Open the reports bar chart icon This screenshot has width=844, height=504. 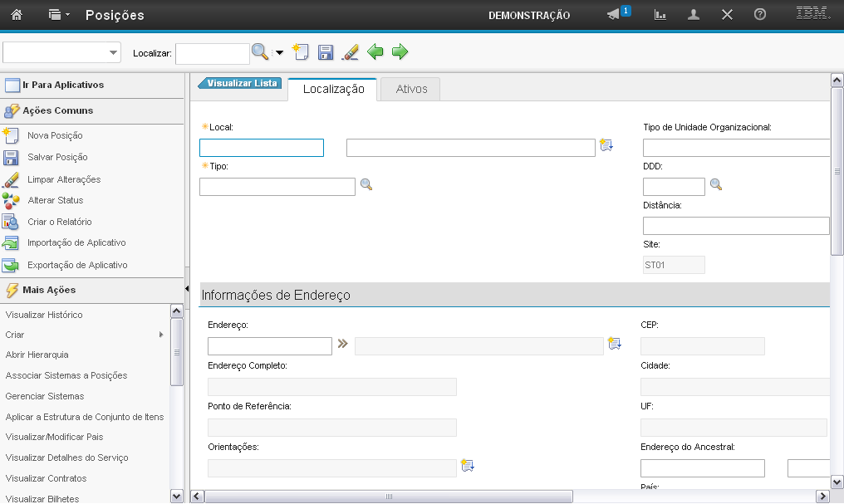click(660, 15)
